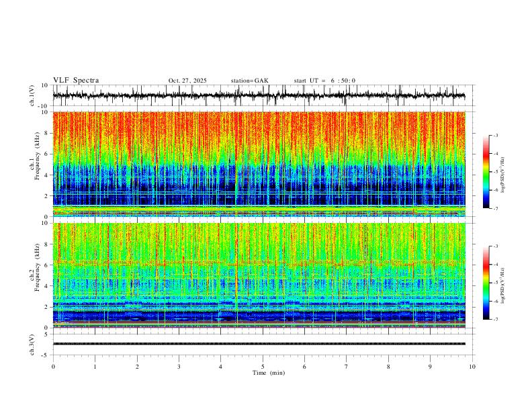Screen dimensions: 532x411
Task: Click the date "Oct. 27, 2025"
Action: coord(187,81)
